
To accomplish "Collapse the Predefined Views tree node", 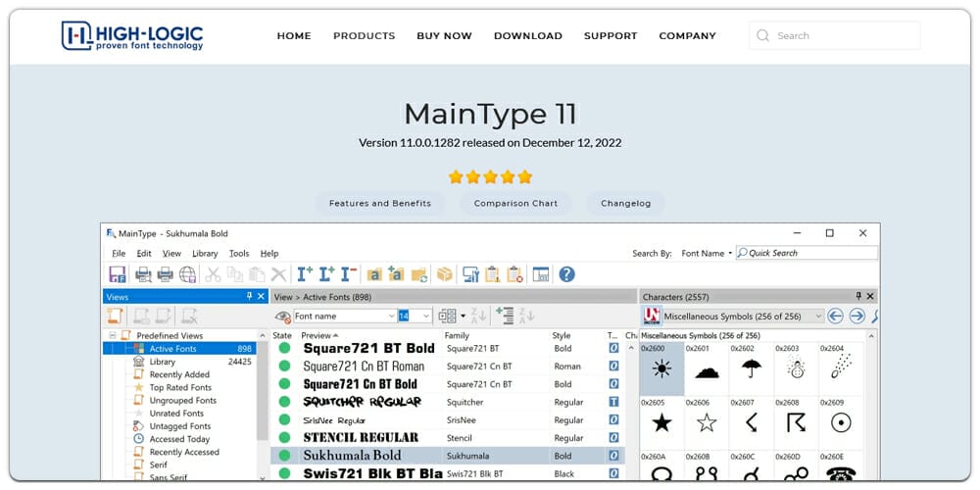I will point(113,335).
